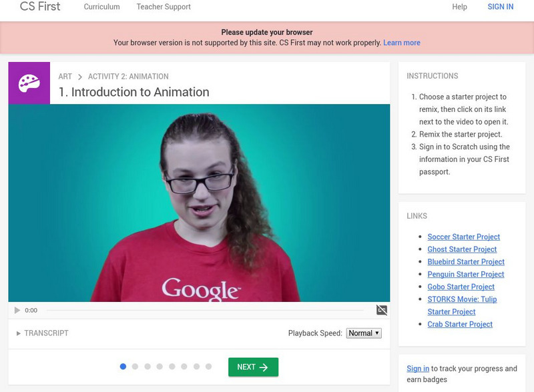Open the Bluebird Starter Project link
This screenshot has height=392, width=534.
[466, 262]
